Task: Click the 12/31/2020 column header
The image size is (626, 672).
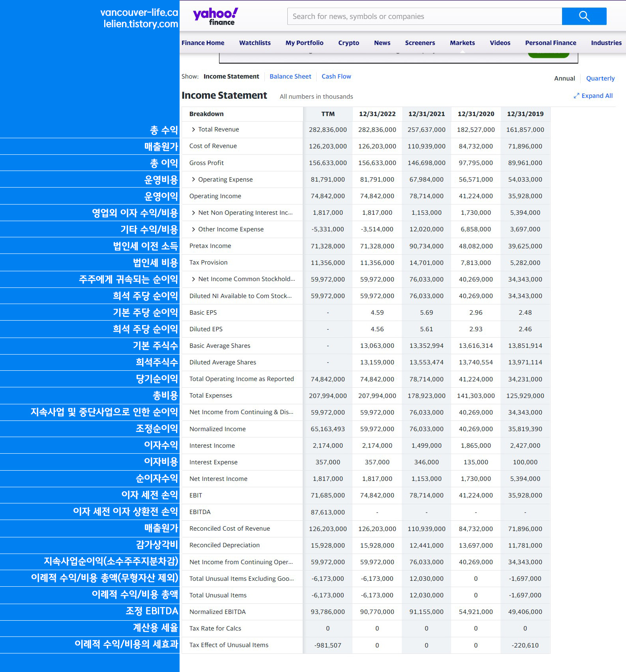Action: [476, 114]
